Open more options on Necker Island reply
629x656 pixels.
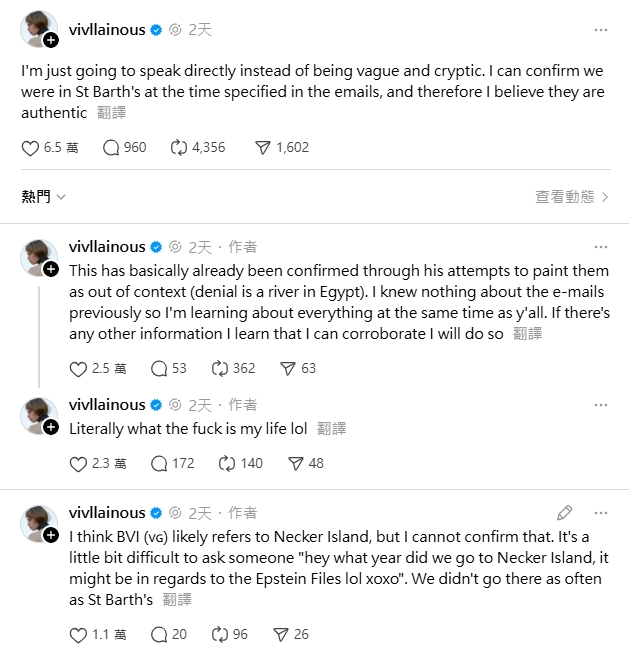pos(600,513)
